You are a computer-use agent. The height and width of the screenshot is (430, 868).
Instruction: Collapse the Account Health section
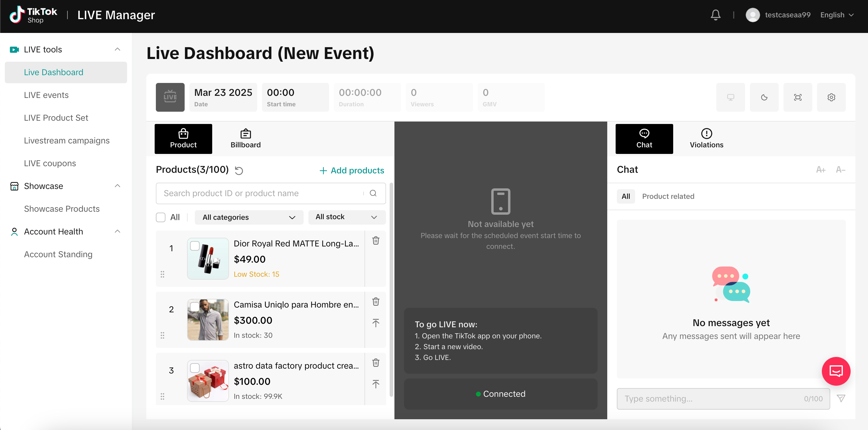tap(117, 232)
